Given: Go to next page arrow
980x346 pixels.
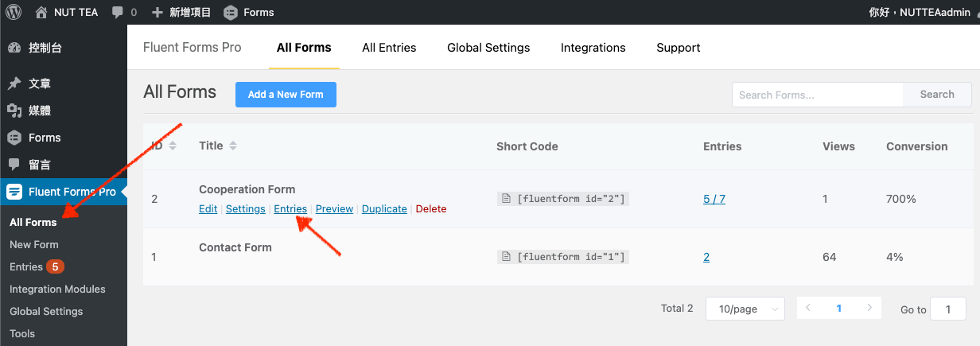Looking at the screenshot, I should tap(869, 308).
